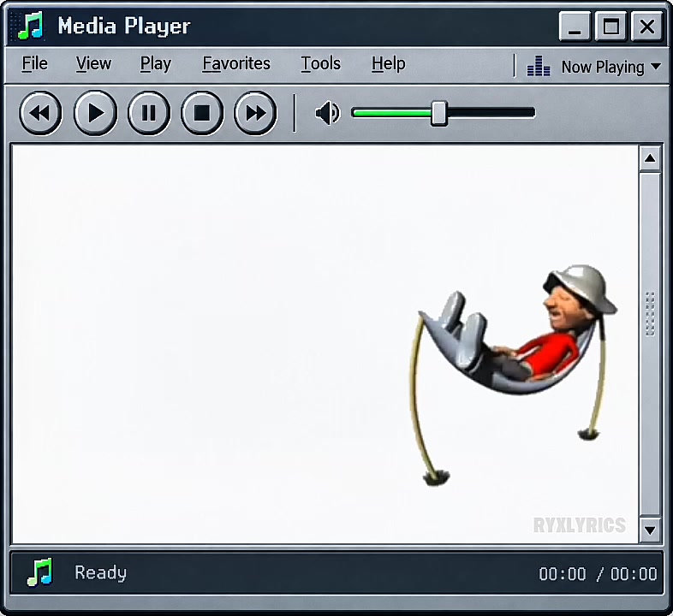This screenshot has width=673, height=616.
Task: Click the volume slider handle
Action: pos(438,113)
